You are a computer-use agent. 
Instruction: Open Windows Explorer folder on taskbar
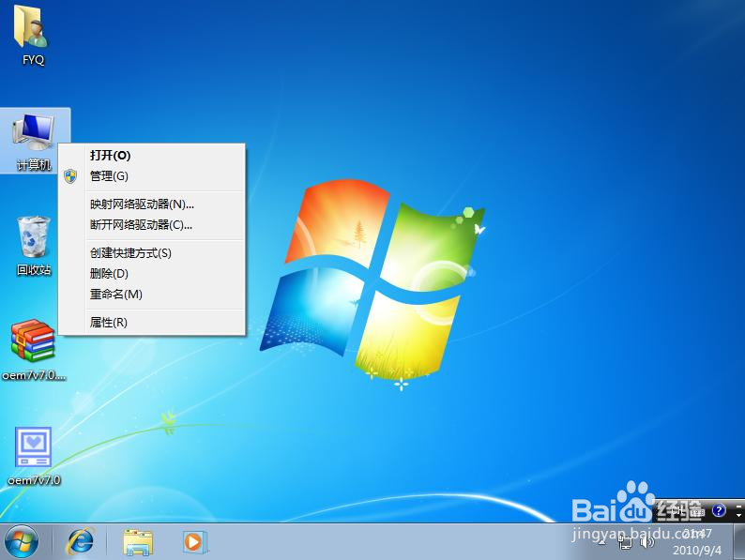coord(138,542)
